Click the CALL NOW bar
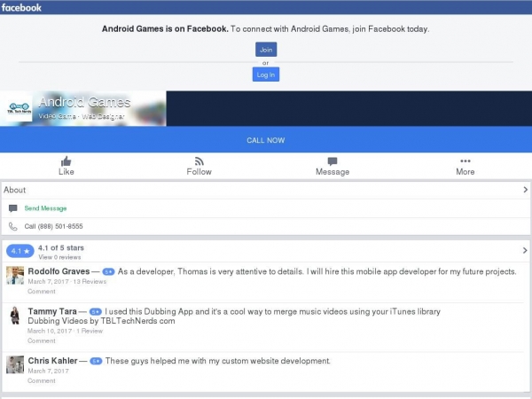 pyautogui.click(x=266, y=140)
